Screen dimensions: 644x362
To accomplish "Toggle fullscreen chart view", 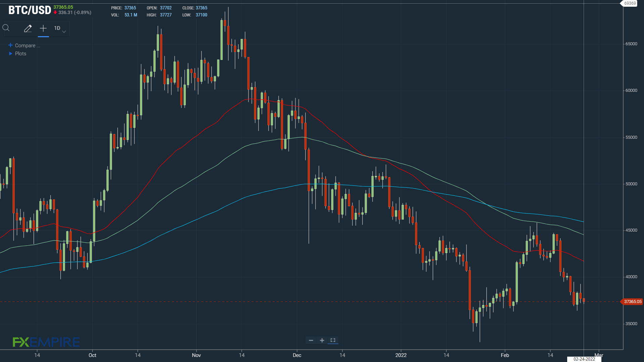I will (x=333, y=340).
